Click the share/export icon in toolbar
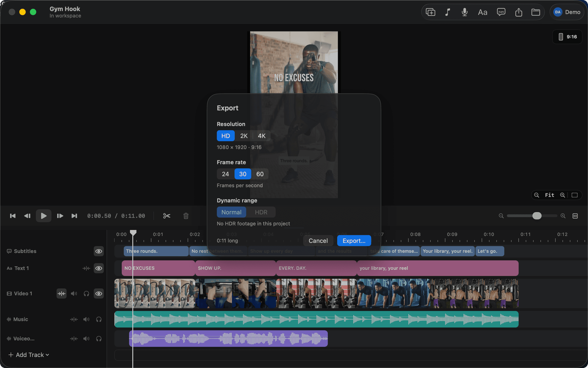 tap(519, 12)
